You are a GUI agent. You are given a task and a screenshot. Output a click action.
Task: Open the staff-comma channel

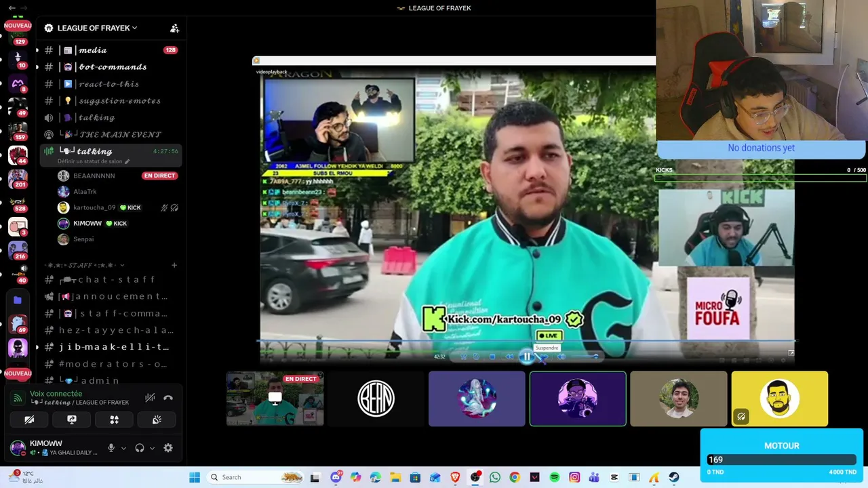pos(111,314)
